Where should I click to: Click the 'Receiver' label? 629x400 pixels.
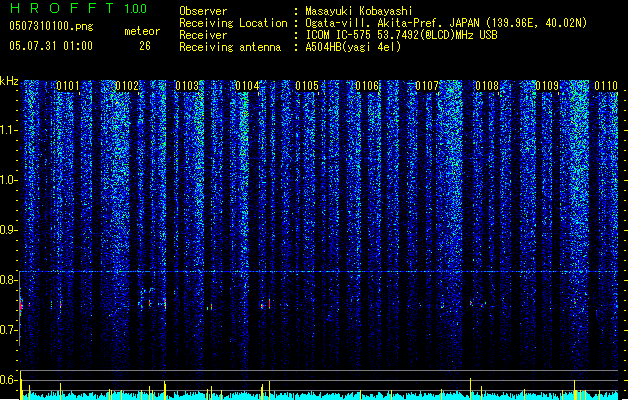[x=203, y=35]
